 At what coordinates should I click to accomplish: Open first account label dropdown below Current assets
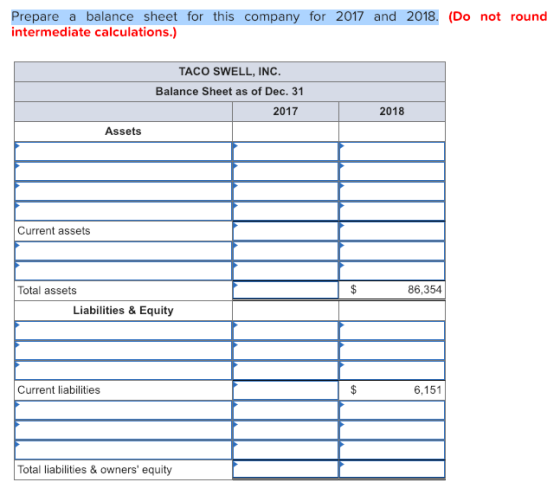(123, 251)
